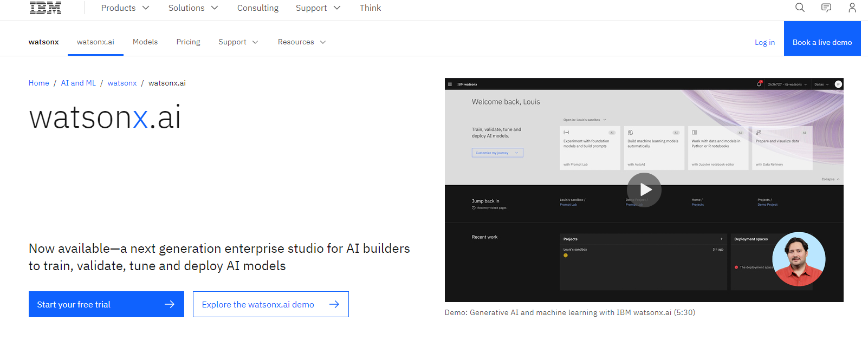Click plus icon in Projects panel

point(721,239)
